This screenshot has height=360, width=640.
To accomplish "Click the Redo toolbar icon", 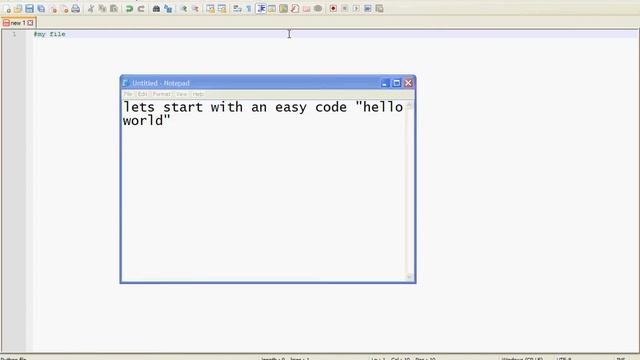I will pos(141,9).
